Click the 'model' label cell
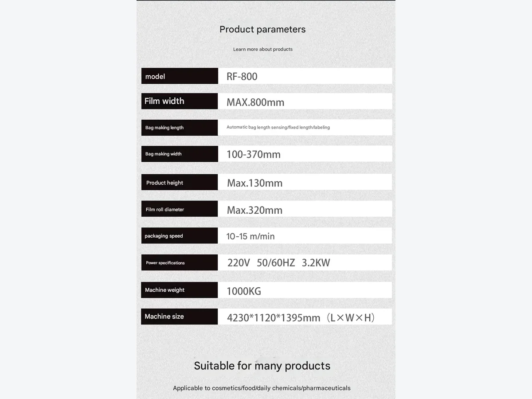The image size is (532, 399). 180,76
